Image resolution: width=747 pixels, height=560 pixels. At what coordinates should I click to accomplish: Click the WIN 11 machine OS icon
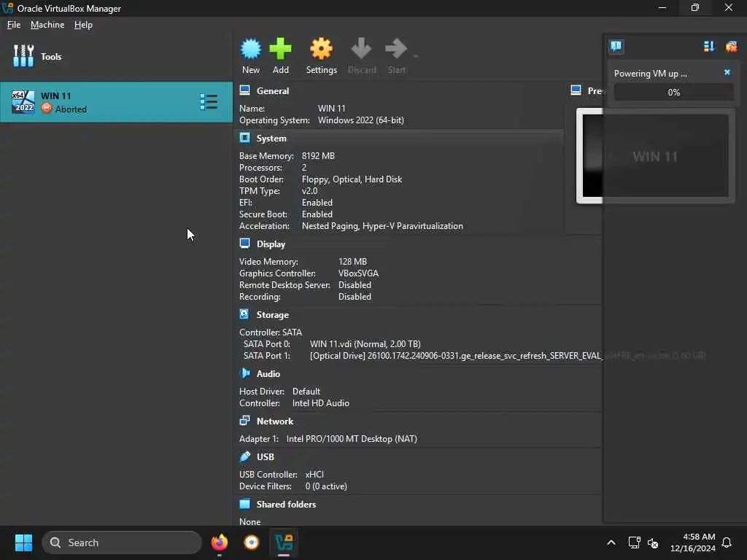coord(23,101)
